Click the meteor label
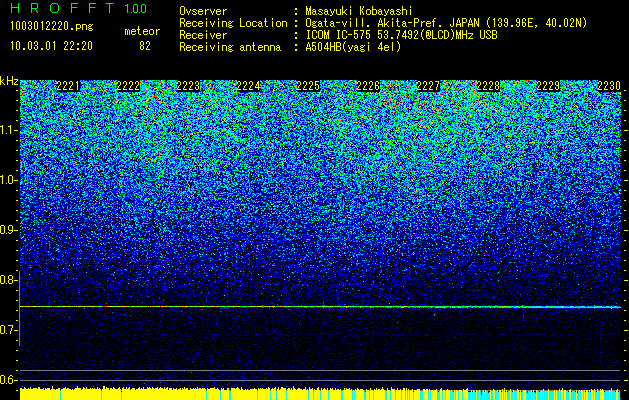The image size is (629, 400). pyautogui.click(x=142, y=31)
